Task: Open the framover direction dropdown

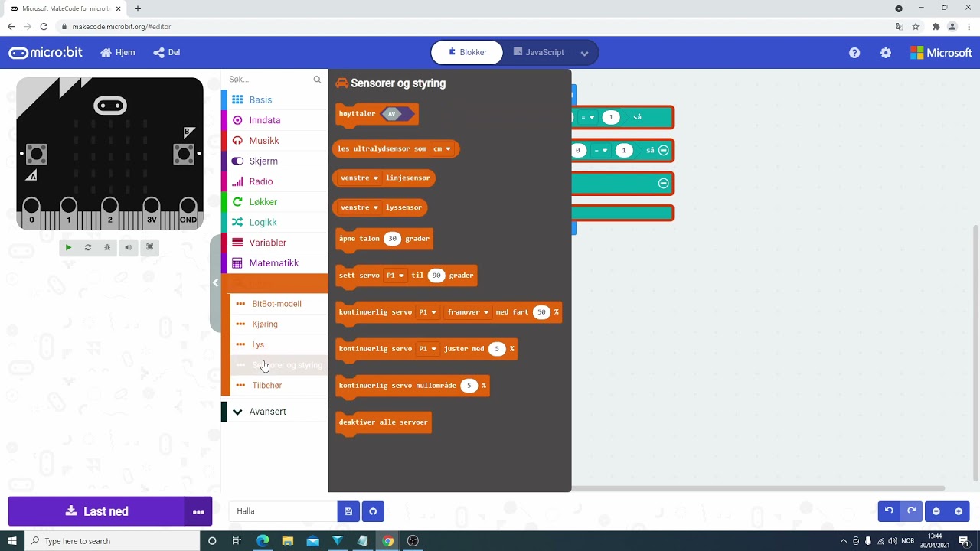Action: click(468, 312)
